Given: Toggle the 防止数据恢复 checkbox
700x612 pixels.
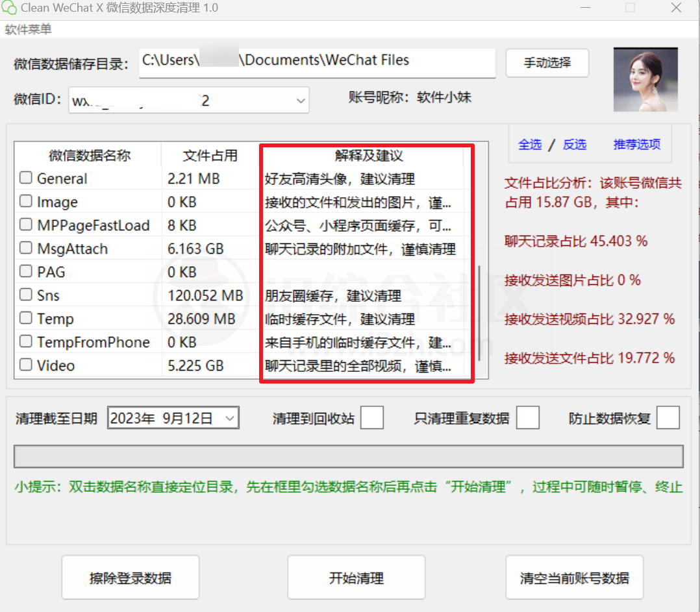Looking at the screenshot, I should 668,417.
